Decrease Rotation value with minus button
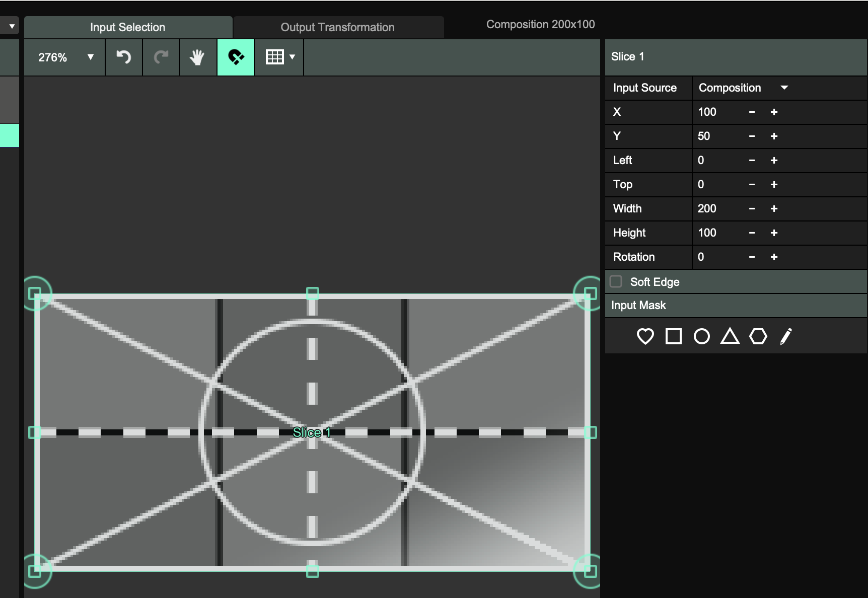The height and width of the screenshot is (598, 868). pyautogui.click(x=752, y=257)
